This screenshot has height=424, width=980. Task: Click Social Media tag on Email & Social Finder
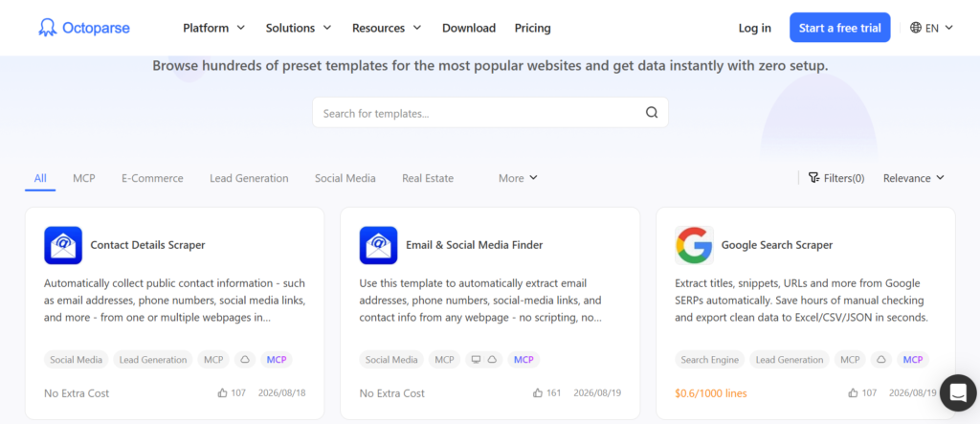pos(391,360)
